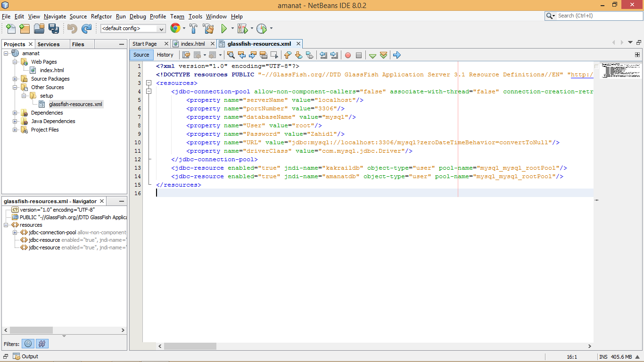Expand the Dependencies node

pos(15,113)
